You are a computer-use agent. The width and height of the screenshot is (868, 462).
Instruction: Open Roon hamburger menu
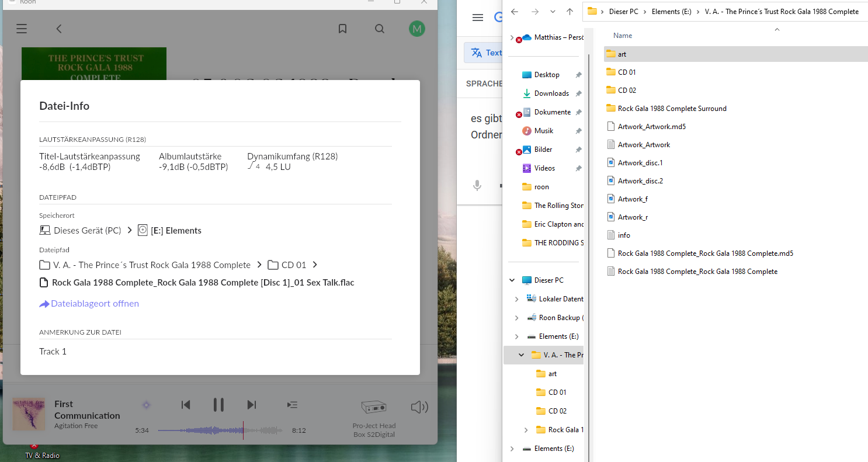click(x=22, y=29)
